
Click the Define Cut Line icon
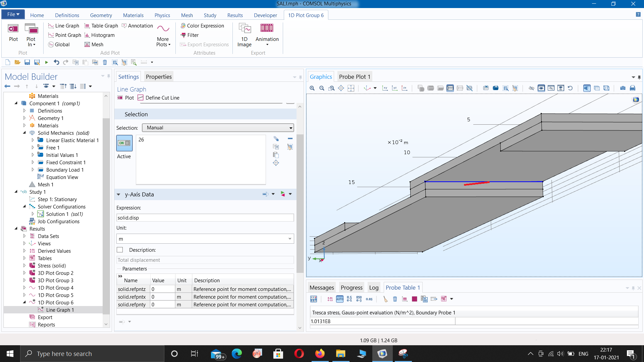[x=141, y=98]
